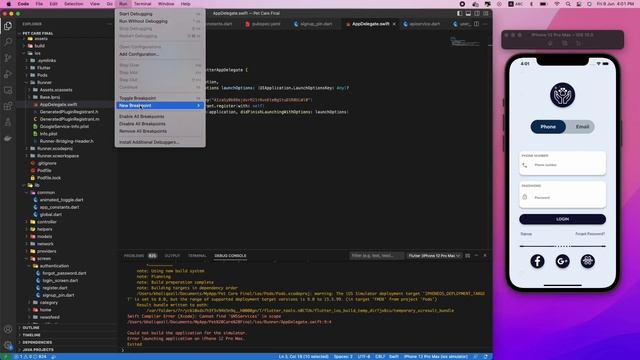Viewport: 640px width, 360px height.
Task: Collapse the PET CARE FINAL root folder
Action: (x=38, y=33)
